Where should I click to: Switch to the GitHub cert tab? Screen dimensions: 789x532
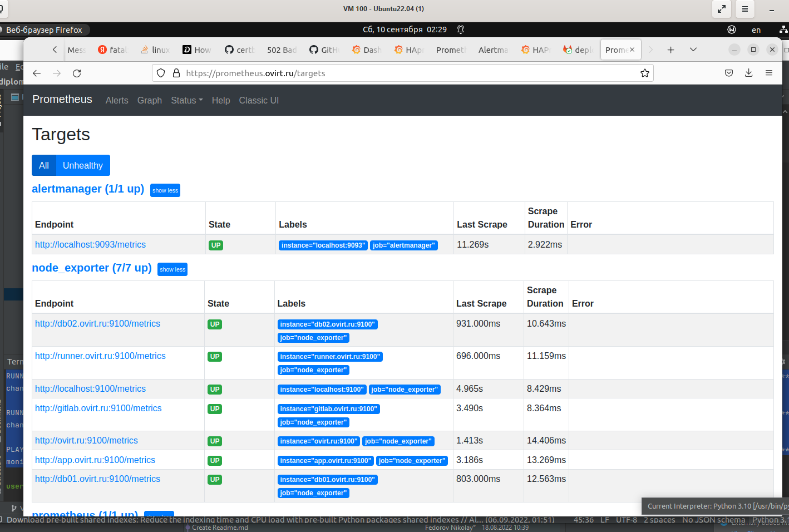240,50
